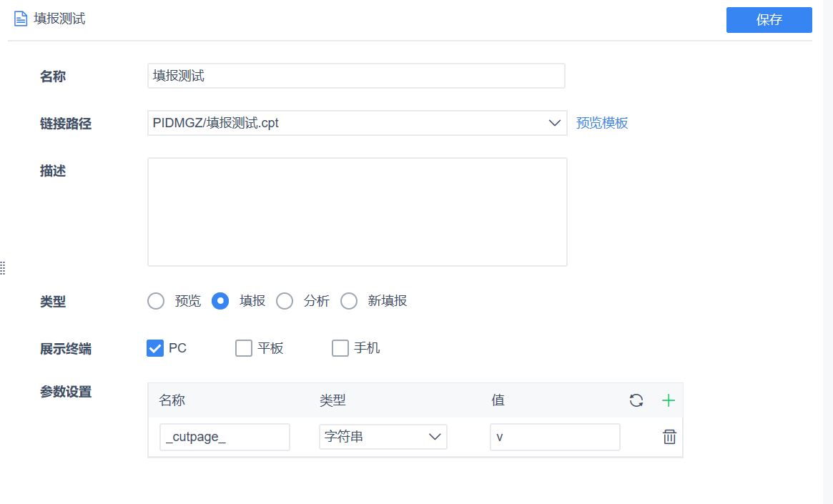This screenshot has height=504, width=833.
Task: Open the 字符串 parameter type dropdown
Action: (x=383, y=437)
